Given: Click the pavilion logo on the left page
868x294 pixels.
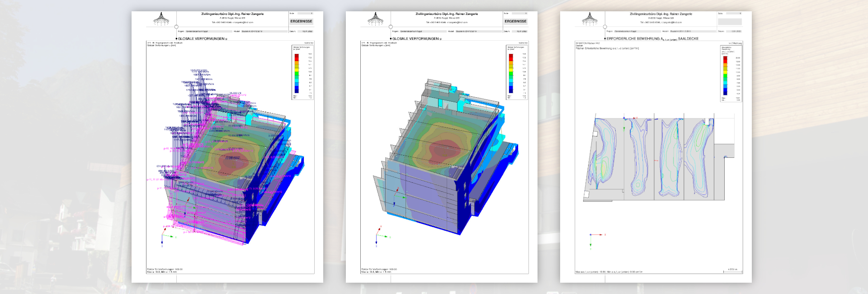Looking at the screenshot, I should point(160,19).
